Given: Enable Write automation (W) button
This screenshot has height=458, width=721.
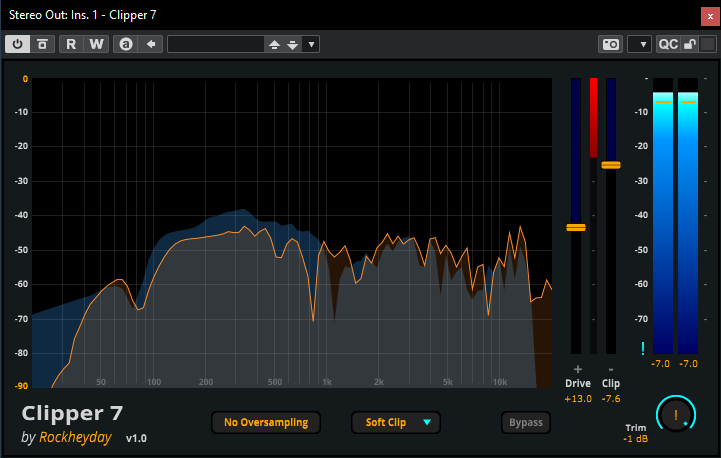Looking at the screenshot, I should coord(96,44).
